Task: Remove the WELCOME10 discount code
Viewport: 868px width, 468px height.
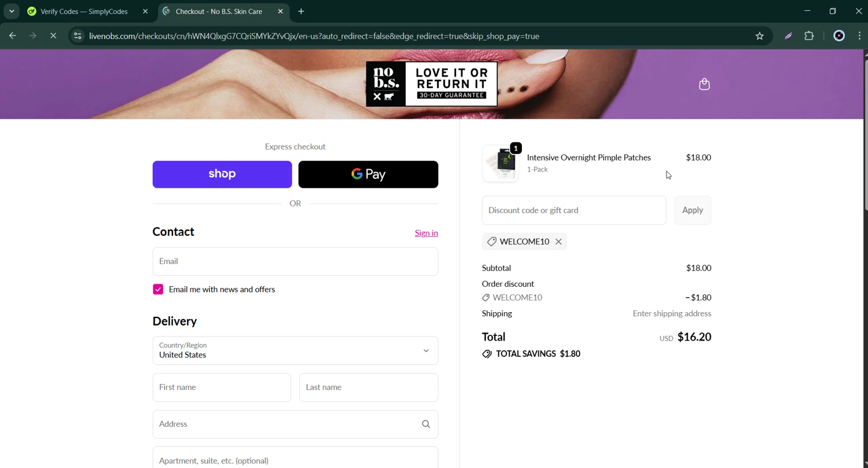Action: (x=558, y=242)
